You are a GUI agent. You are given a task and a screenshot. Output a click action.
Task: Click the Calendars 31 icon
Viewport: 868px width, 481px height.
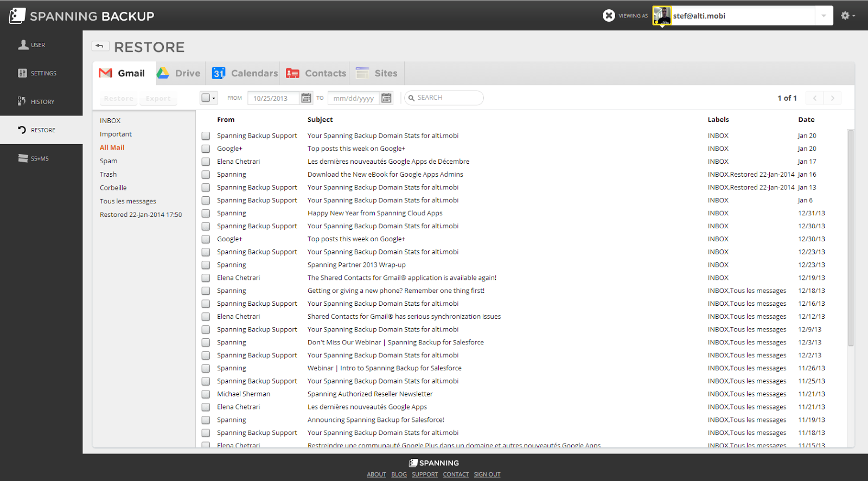[219, 73]
